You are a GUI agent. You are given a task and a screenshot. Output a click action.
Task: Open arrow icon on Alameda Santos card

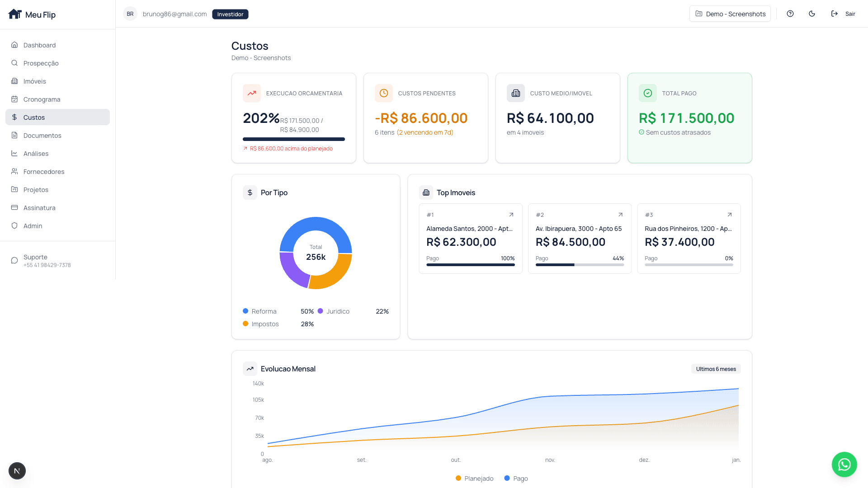pos(511,215)
